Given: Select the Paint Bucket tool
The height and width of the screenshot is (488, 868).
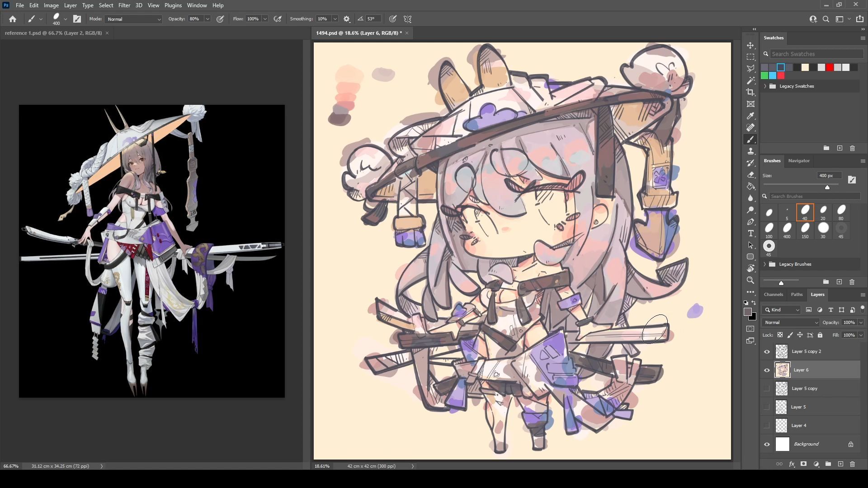Looking at the screenshot, I should click(750, 187).
